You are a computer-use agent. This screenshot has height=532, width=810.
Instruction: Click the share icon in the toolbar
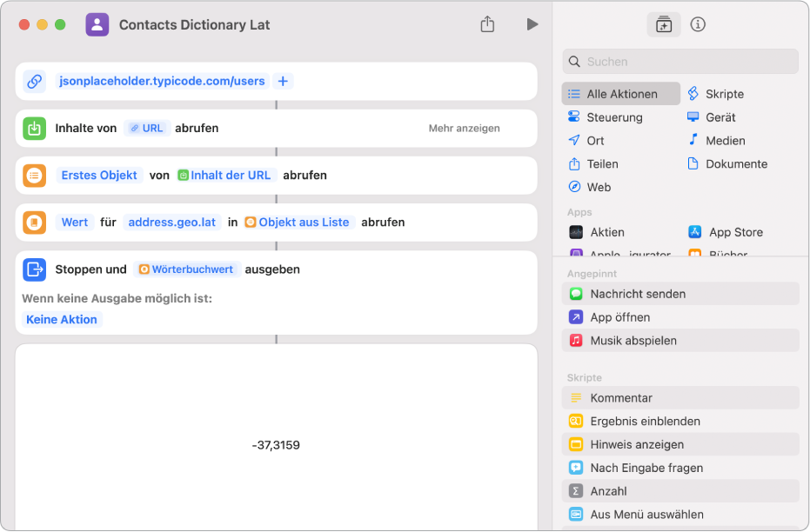coord(487,24)
